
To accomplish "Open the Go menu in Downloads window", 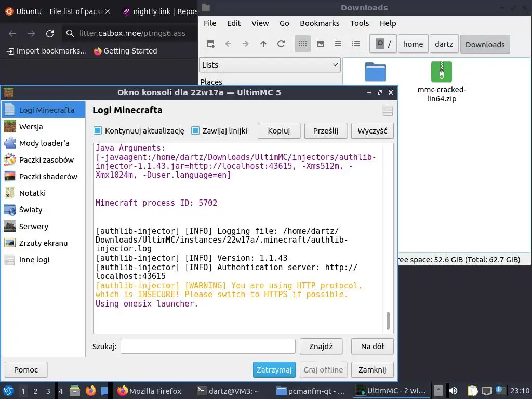I will coord(284,23).
